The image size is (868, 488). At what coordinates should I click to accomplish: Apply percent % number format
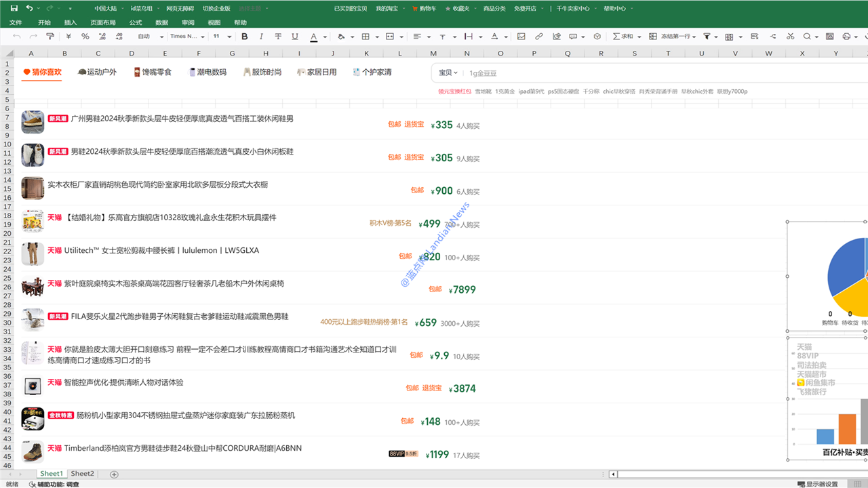tap(85, 37)
